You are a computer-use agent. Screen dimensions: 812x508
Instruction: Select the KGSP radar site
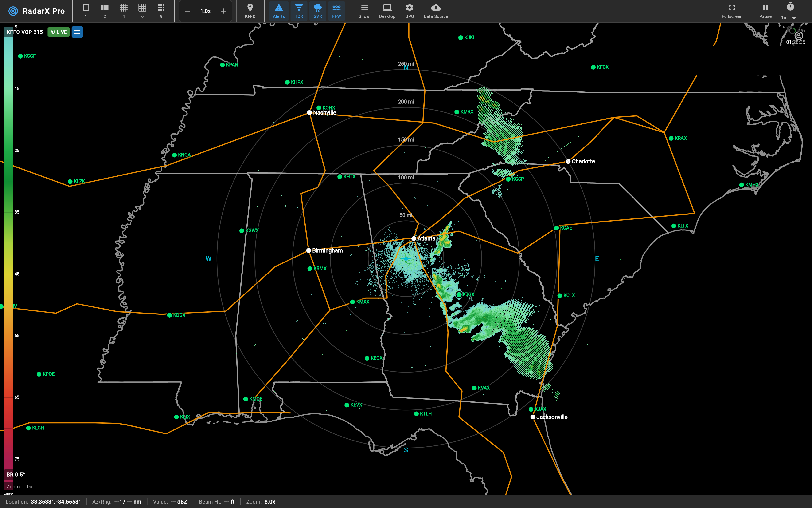click(x=508, y=179)
